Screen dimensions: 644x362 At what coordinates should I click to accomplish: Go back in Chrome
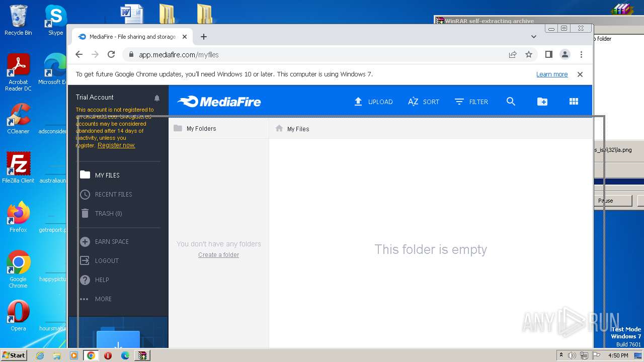79,54
